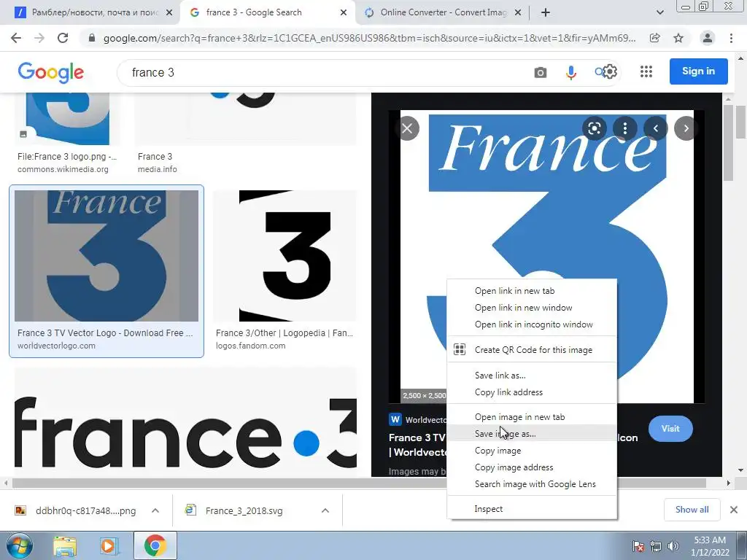Share this page icon in address bar

coord(655,38)
